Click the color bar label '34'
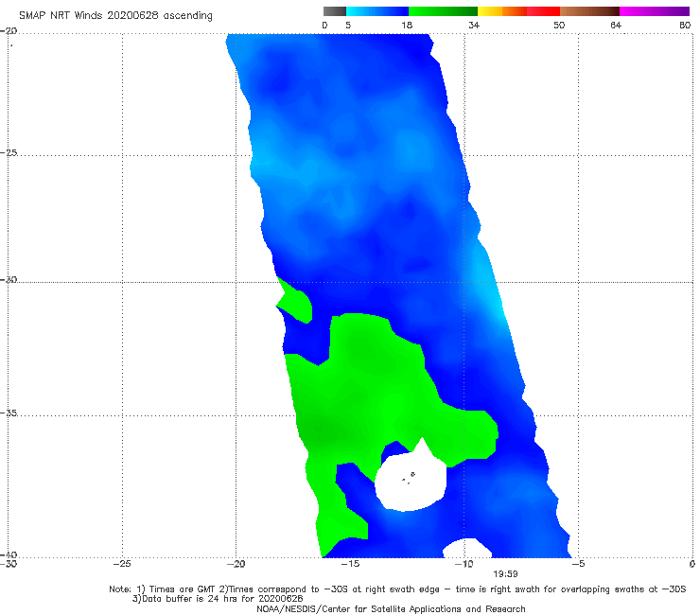Image resolution: width=700 pixels, height=615 pixels. click(474, 25)
